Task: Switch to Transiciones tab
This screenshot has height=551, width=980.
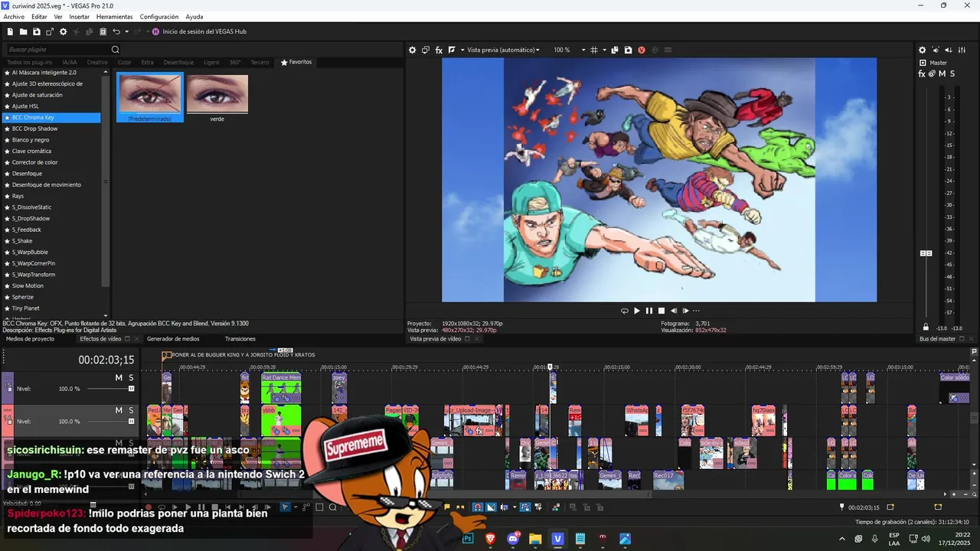Action: click(240, 339)
